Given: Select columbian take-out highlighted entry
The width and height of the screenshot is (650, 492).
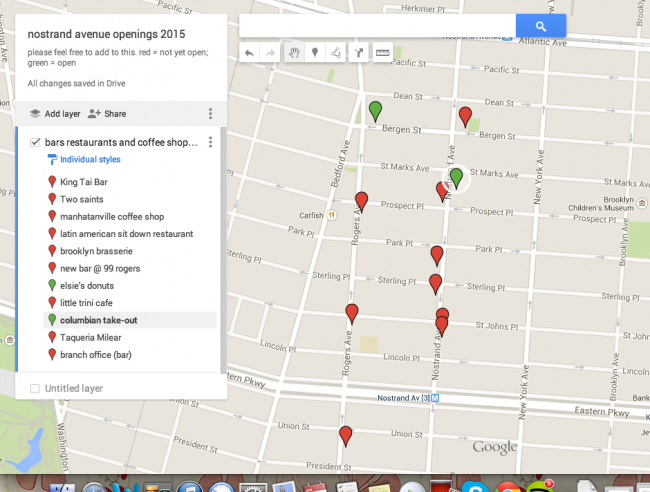Looking at the screenshot, I should coord(130,320).
